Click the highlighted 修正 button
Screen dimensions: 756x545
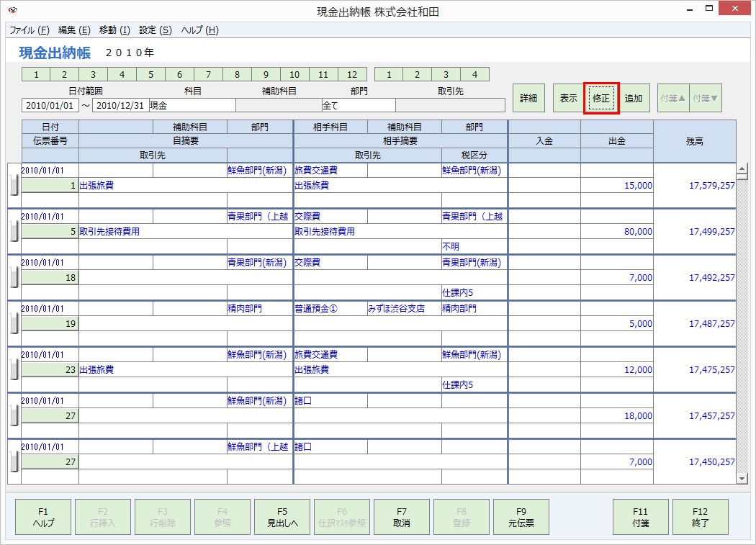[601, 98]
